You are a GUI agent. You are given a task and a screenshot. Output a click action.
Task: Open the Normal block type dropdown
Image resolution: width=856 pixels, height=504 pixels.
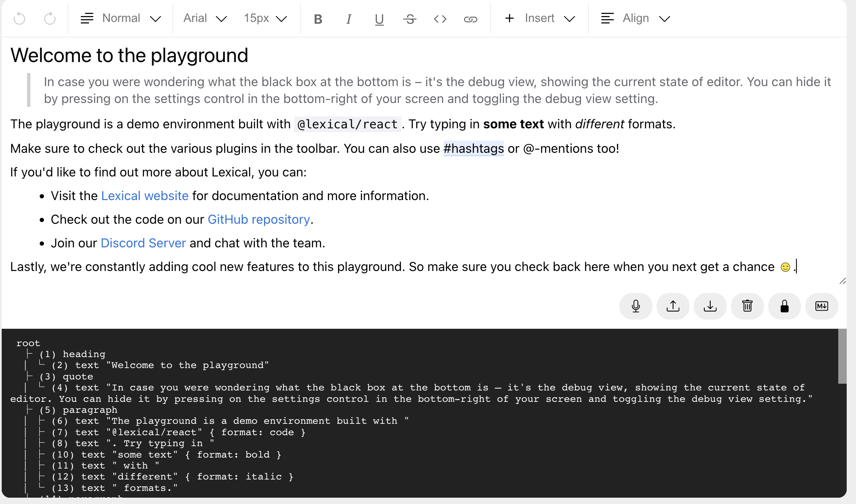(120, 19)
